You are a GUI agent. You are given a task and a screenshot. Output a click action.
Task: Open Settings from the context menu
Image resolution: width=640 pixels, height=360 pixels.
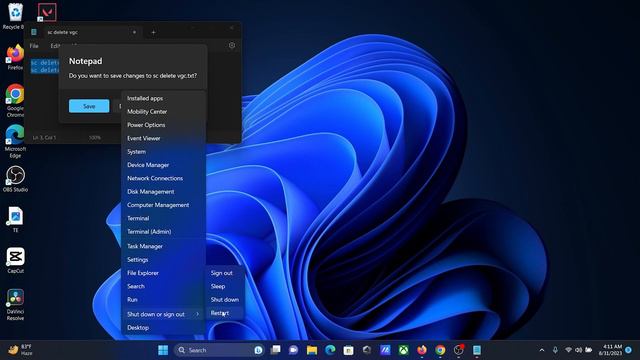pyautogui.click(x=163, y=260)
